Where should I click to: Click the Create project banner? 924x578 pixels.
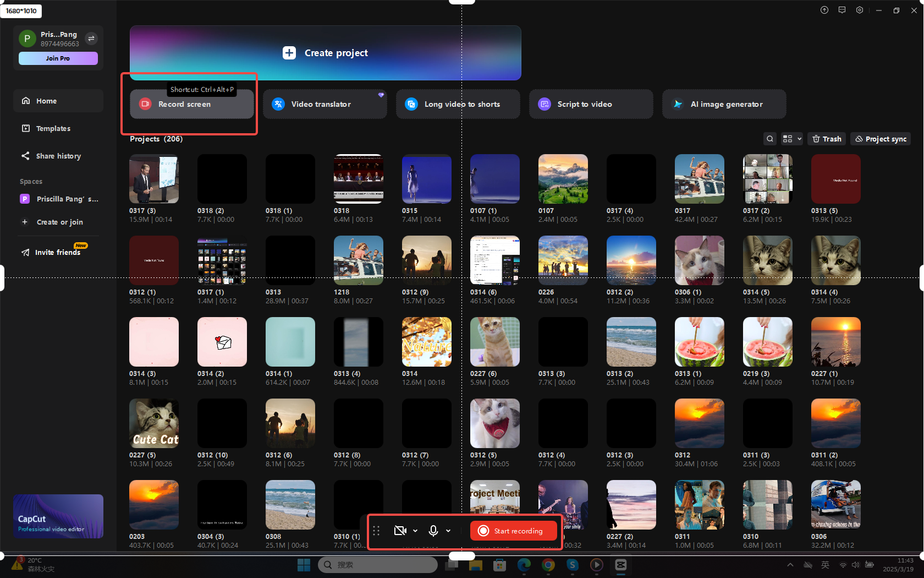pyautogui.click(x=326, y=53)
